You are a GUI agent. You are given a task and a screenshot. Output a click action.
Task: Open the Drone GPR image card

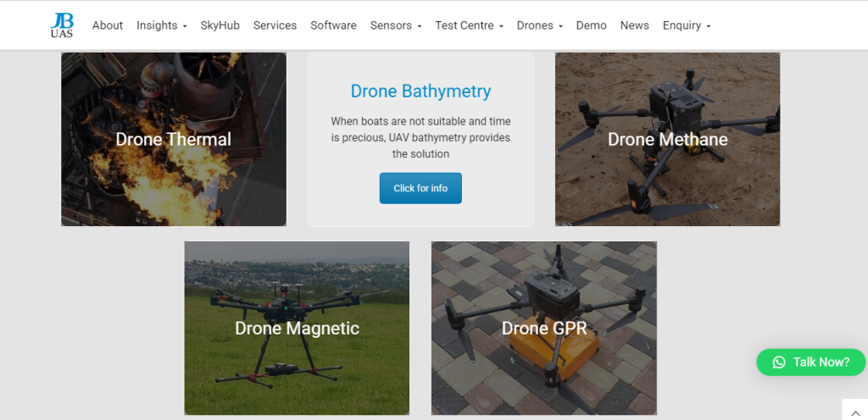(543, 329)
